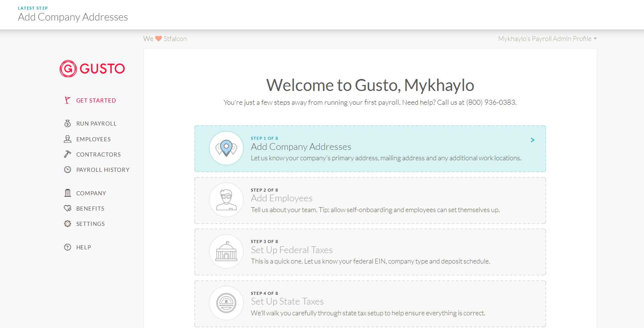Click the Employees person icon
The height and width of the screenshot is (328, 644).
pyautogui.click(x=67, y=139)
